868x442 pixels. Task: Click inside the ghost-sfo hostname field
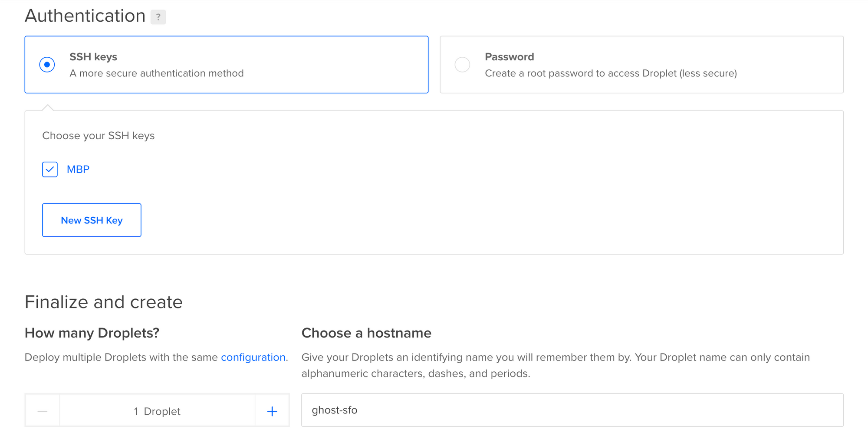point(477,410)
